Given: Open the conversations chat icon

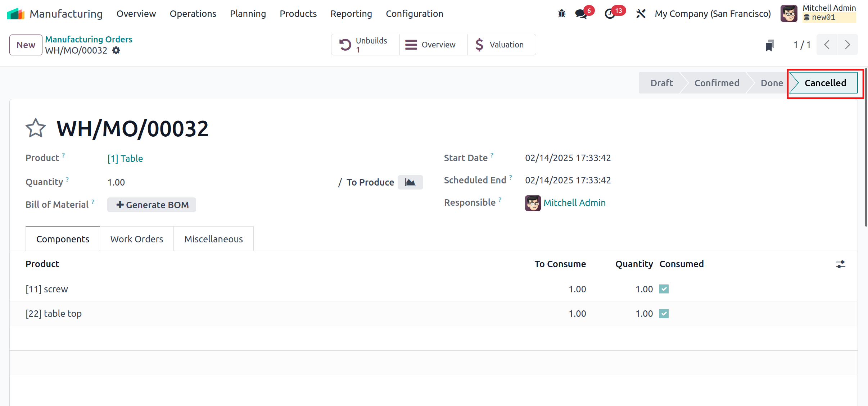Looking at the screenshot, I should click(x=580, y=14).
